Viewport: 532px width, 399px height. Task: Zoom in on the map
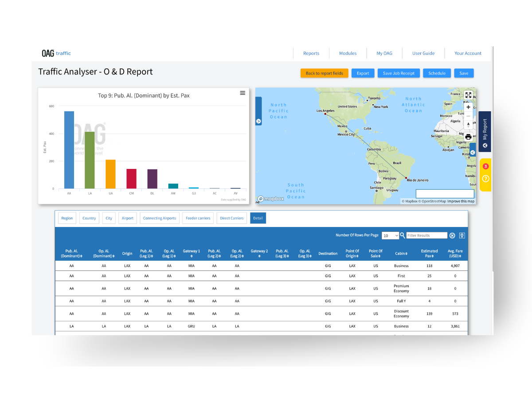(468, 107)
